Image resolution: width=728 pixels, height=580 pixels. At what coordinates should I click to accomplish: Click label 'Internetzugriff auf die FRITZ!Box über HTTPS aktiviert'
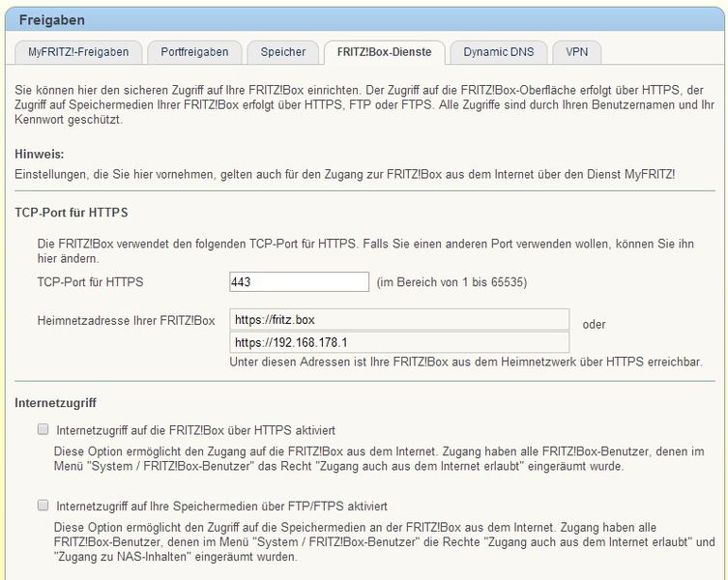tap(195, 430)
